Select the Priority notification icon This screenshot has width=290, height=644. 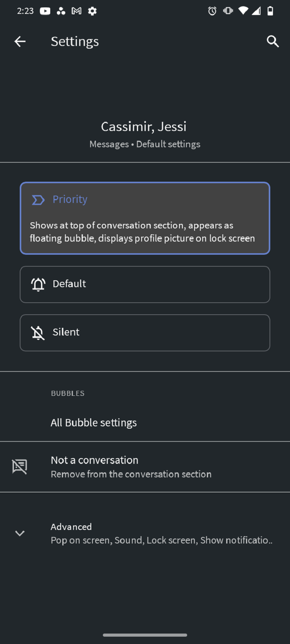coord(38,200)
